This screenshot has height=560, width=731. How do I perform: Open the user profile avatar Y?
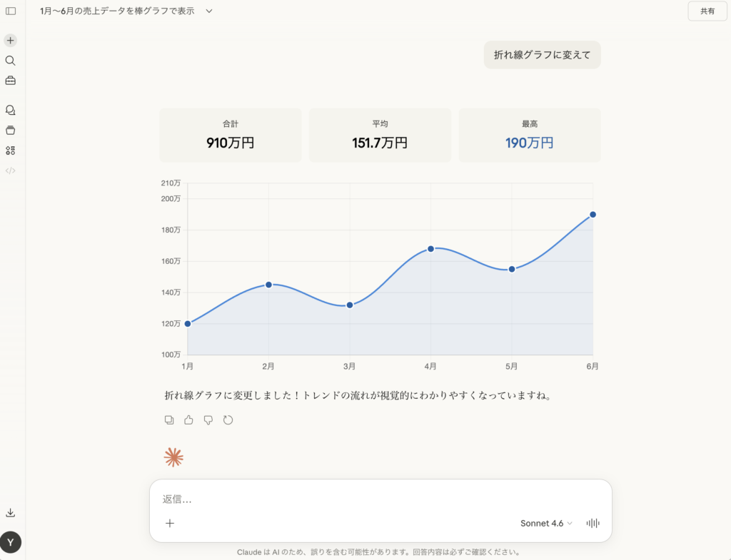11,542
